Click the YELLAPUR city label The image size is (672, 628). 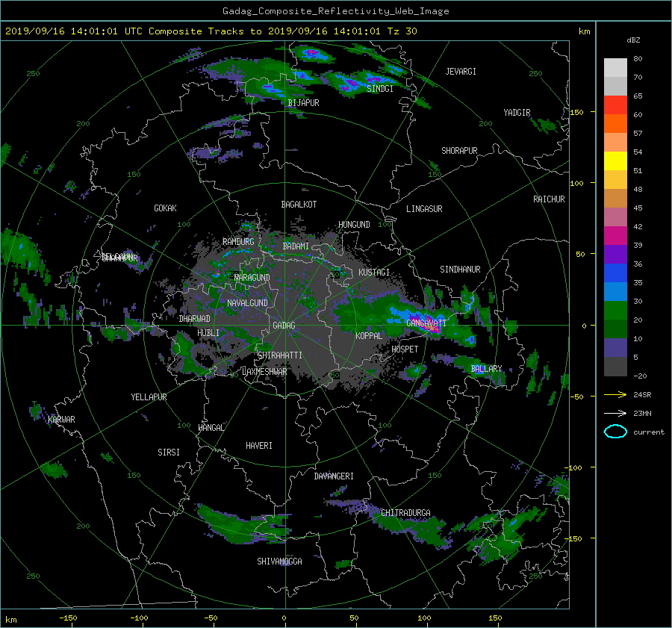point(149,397)
